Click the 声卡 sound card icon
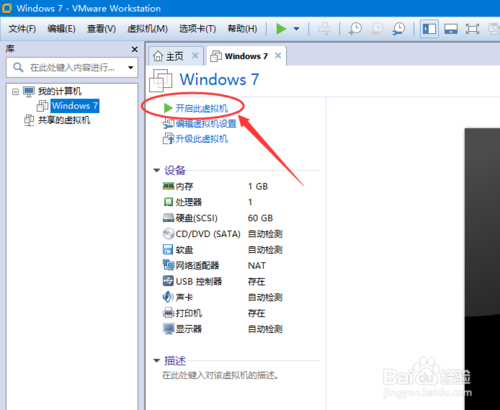 pos(168,297)
